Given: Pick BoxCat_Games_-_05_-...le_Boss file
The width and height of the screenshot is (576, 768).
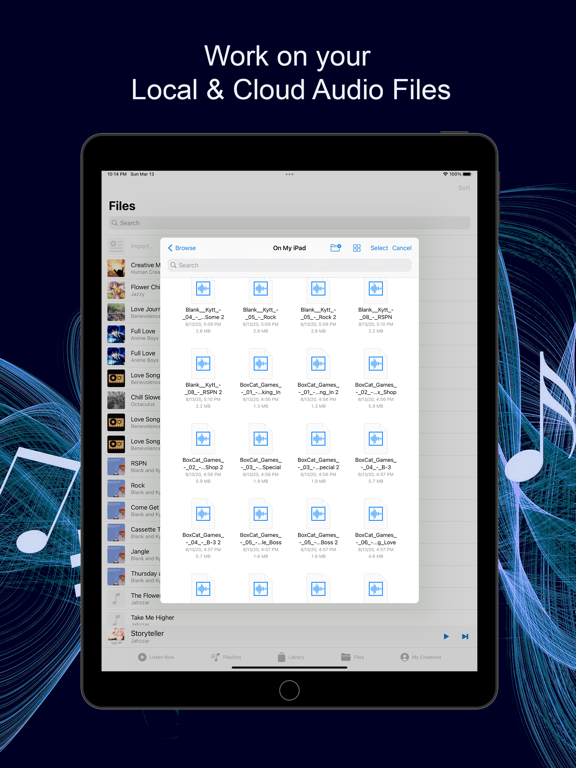Looking at the screenshot, I should (x=261, y=528).
